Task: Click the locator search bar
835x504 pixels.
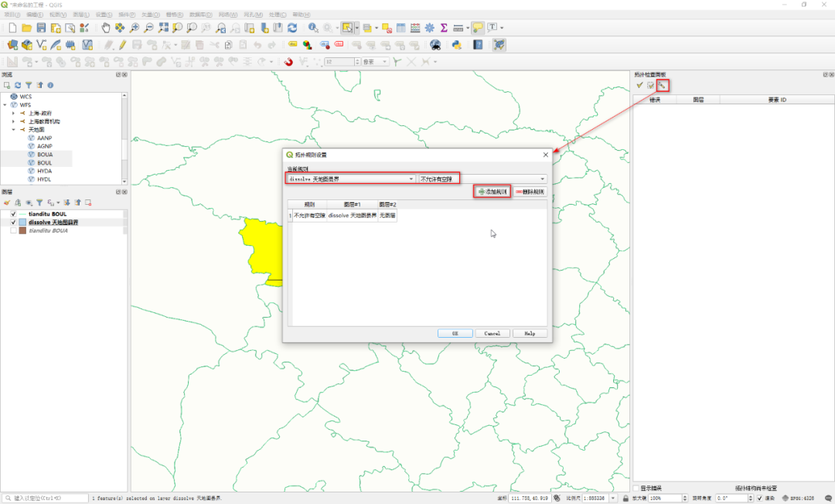Action: 46,498
